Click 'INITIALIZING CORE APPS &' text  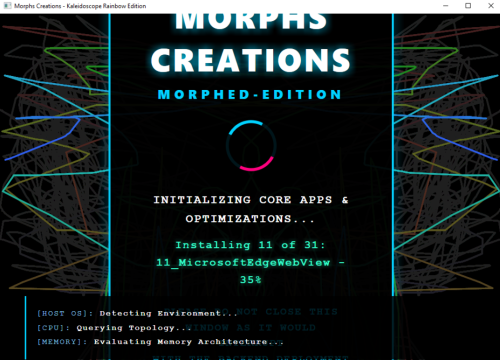(x=251, y=200)
